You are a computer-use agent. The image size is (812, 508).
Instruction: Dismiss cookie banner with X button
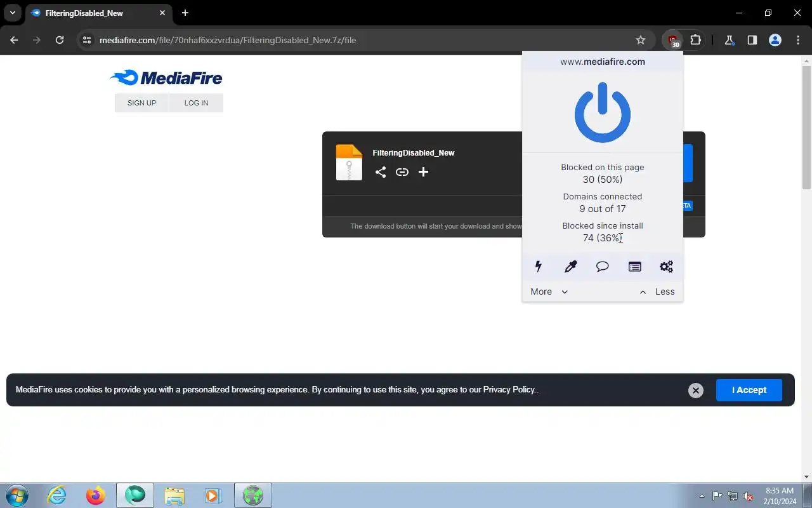pyautogui.click(x=696, y=391)
